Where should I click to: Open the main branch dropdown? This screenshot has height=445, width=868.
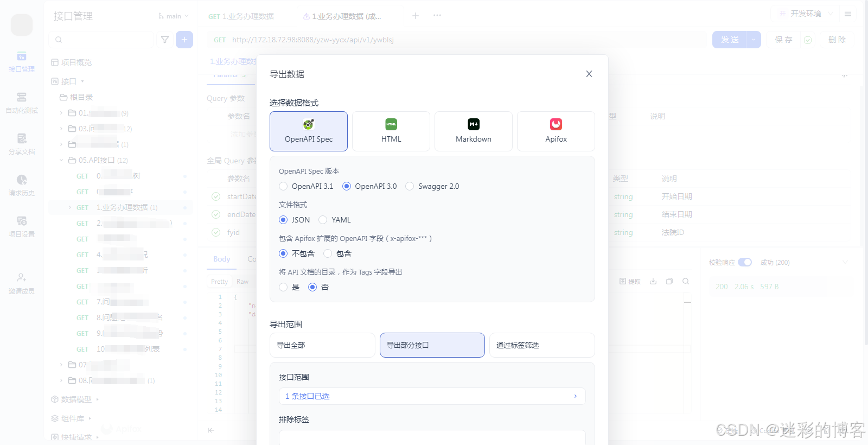[174, 16]
